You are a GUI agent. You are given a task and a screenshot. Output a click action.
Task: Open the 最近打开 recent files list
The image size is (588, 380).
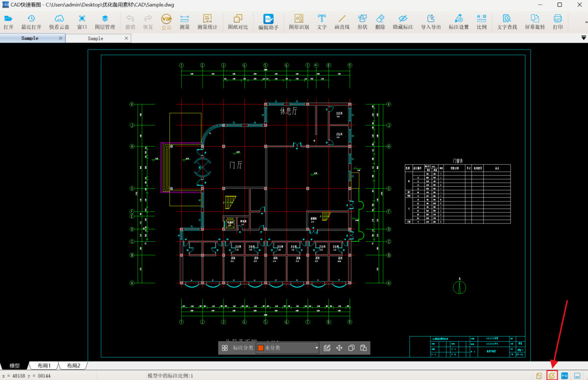coord(31,22)
